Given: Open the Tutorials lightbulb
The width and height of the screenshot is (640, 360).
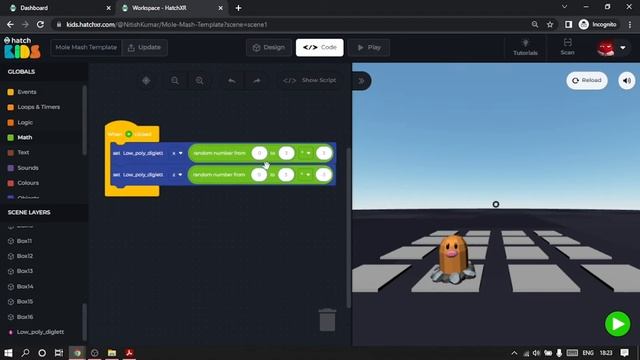Looking at the screenshot, I should click(x=525, y=47).
